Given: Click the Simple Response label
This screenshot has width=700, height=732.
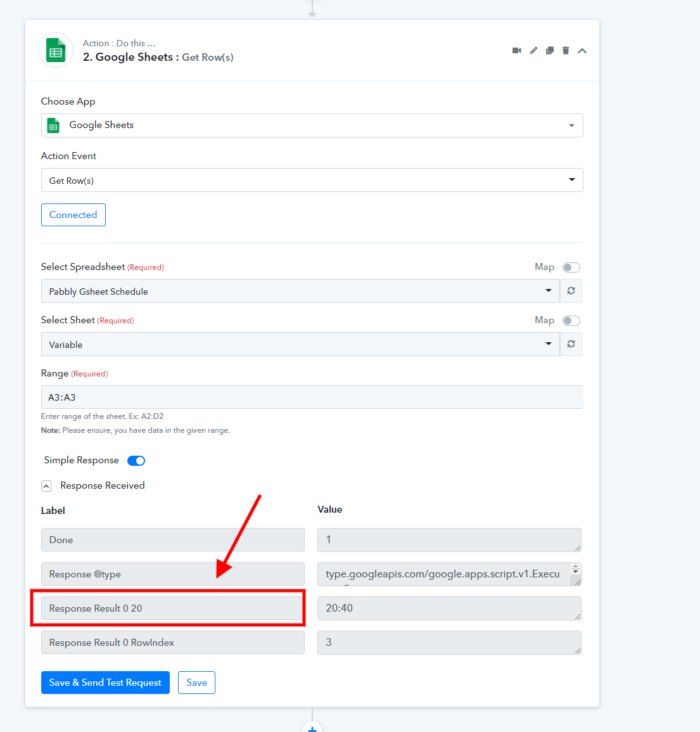Looking at the screenshot, I should (81, 460).
